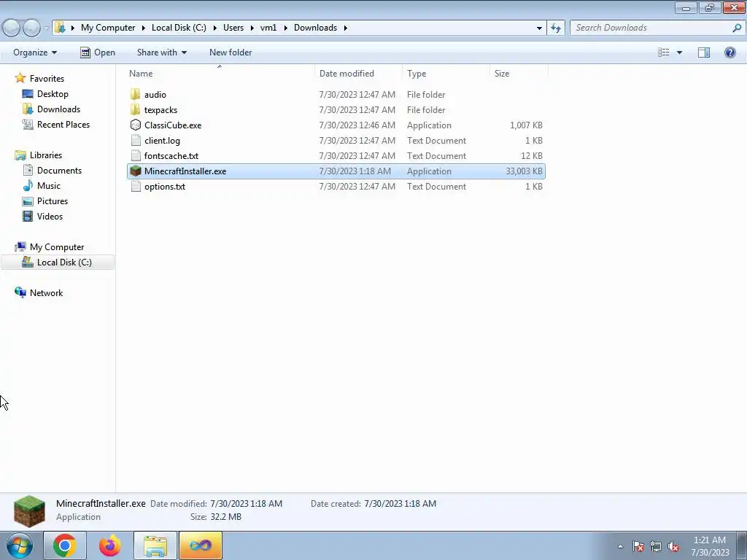The image size is (747, 560).
Task: Open the Organize menu
Action: [x=35, y=52]
